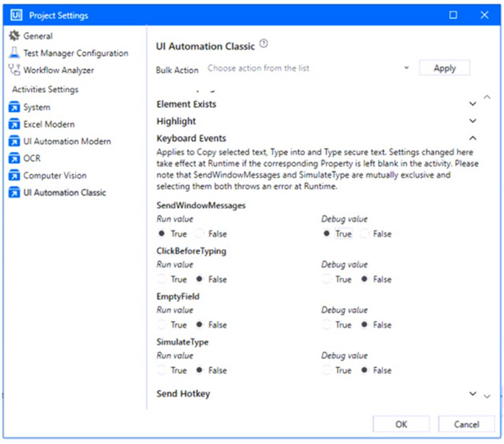Close the Project Settings window
Screen dimensions: 504x444
(x=485, y=15)
